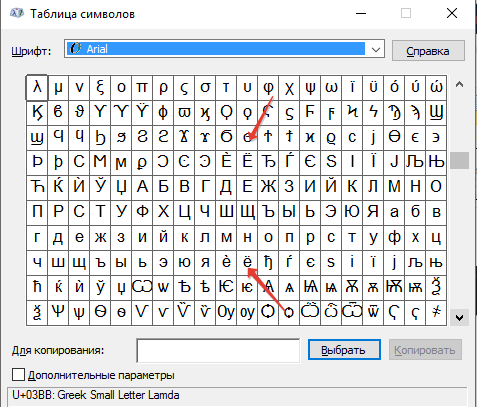The image size is (477, 407).
Task: Select the Ϛ stigma cell
Action: [x=268, y=113]
